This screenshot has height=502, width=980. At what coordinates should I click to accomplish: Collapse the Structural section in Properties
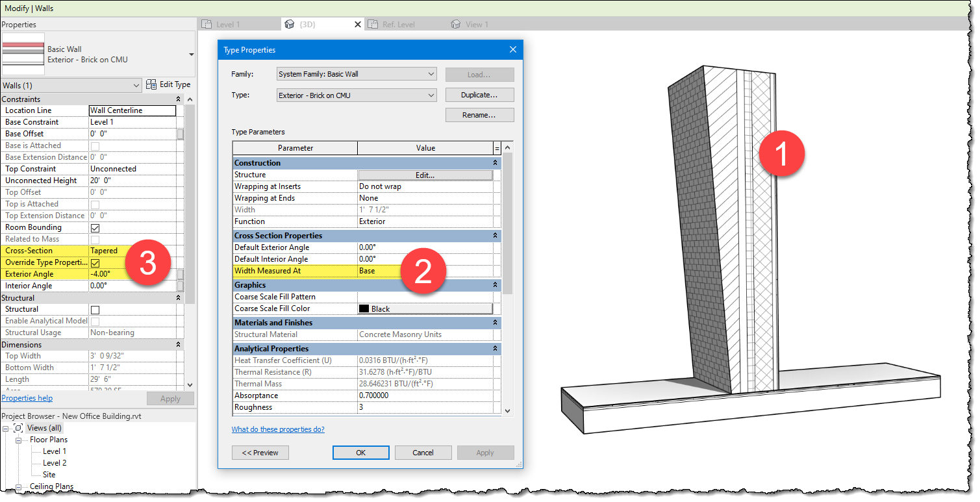coord(179,298)
